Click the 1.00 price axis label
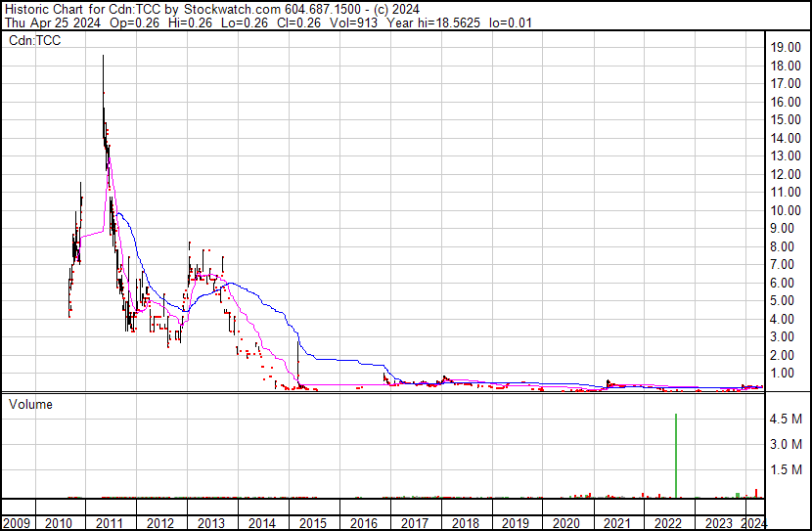This screenshot has height=531, width=812. [782, 374]
